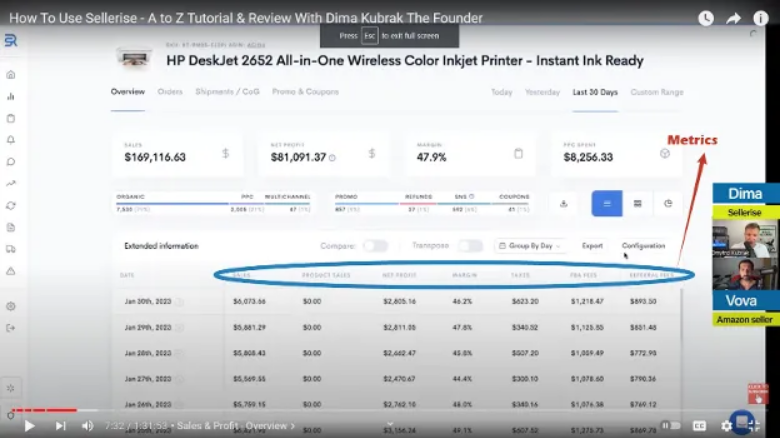780x438 pixels.
Task: Click the cube icon in PPC Spent card
Action: (665, 153)
